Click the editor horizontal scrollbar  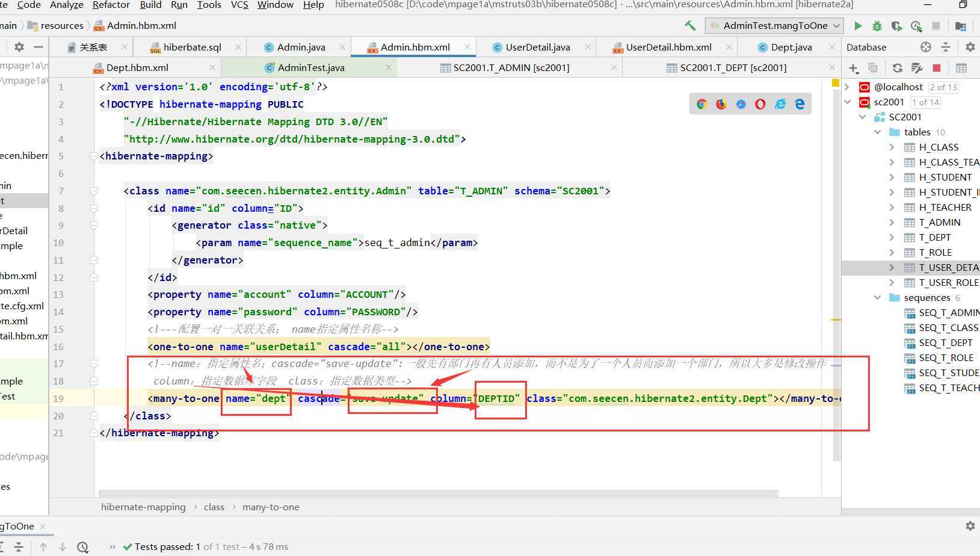(x=438, y=493)
